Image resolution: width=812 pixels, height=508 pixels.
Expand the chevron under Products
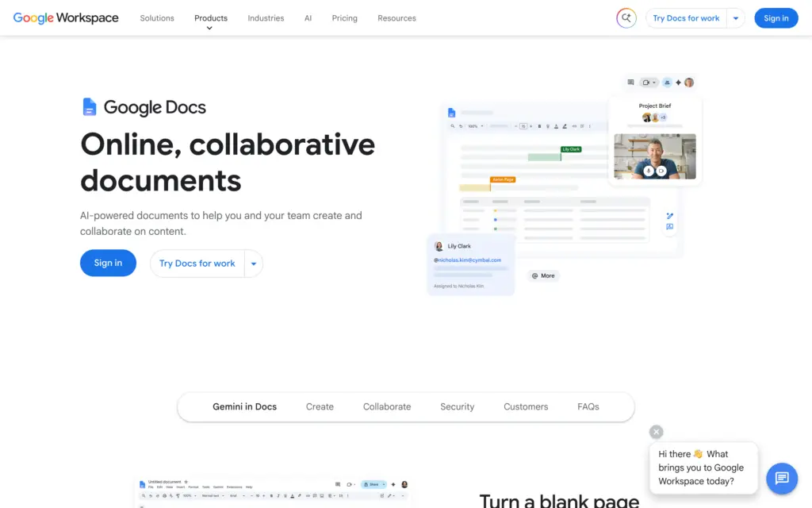(209, 29)
